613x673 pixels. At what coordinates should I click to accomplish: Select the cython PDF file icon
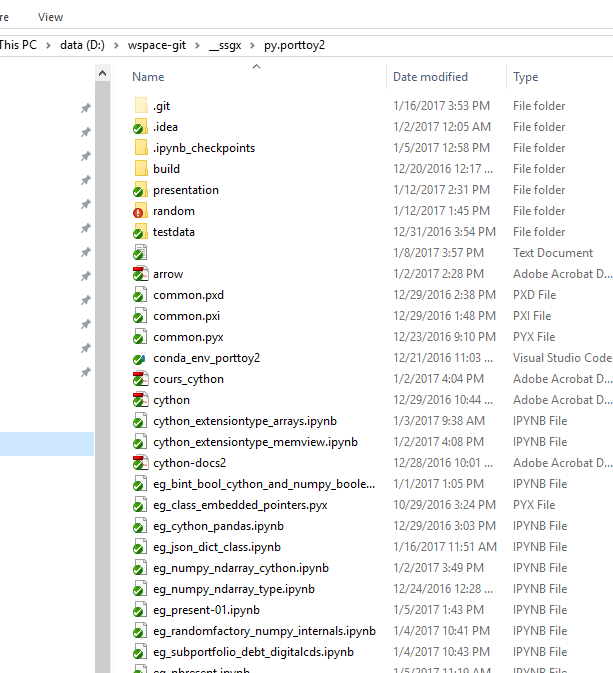point(140,400)
